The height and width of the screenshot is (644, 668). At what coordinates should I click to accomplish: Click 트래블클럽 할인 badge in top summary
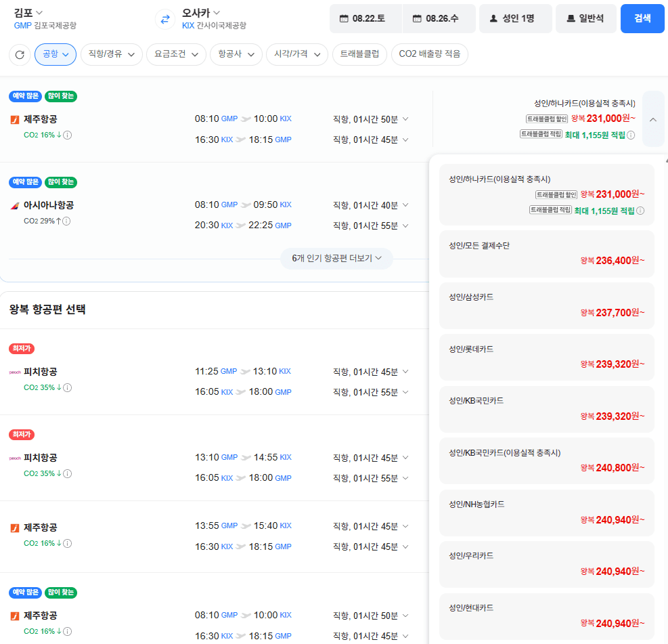(x=547, y=119)
